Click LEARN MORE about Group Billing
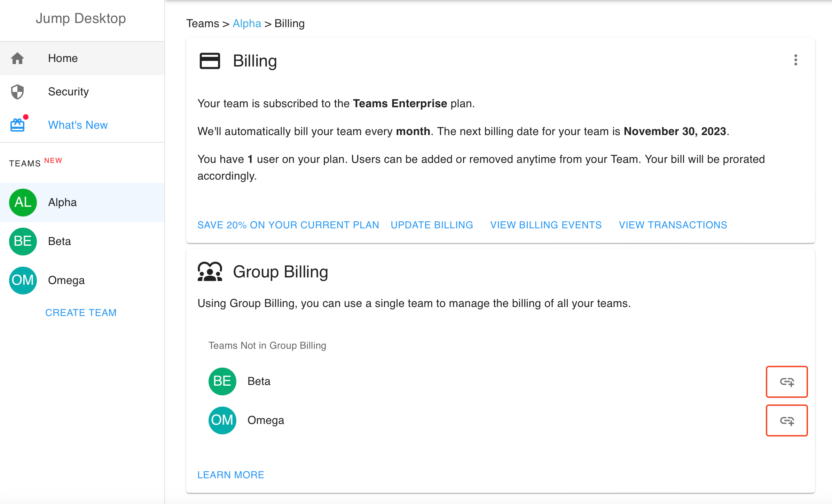The height and width of the screenshot is (504, 832). 231,474
